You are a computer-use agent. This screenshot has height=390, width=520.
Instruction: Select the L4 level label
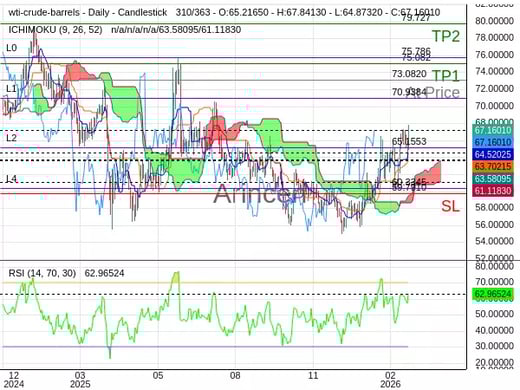pyautogui.click(x=11, y=179)
